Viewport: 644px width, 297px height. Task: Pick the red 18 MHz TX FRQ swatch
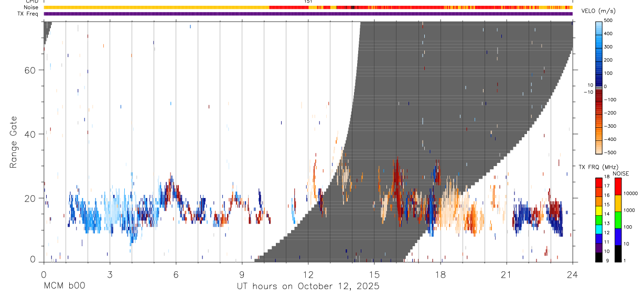(599, 182)
